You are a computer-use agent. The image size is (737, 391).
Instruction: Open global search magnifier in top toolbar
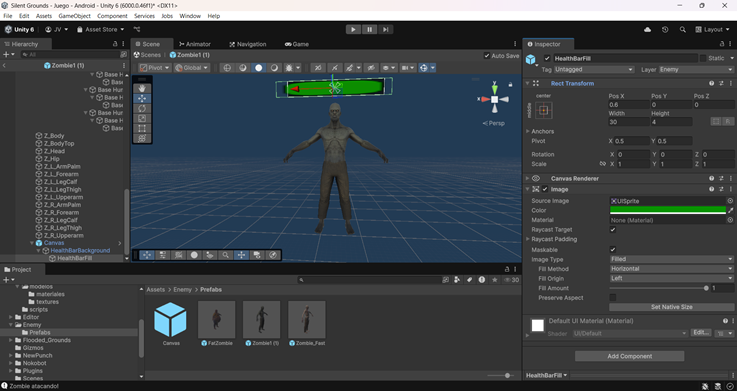(682, 29)
